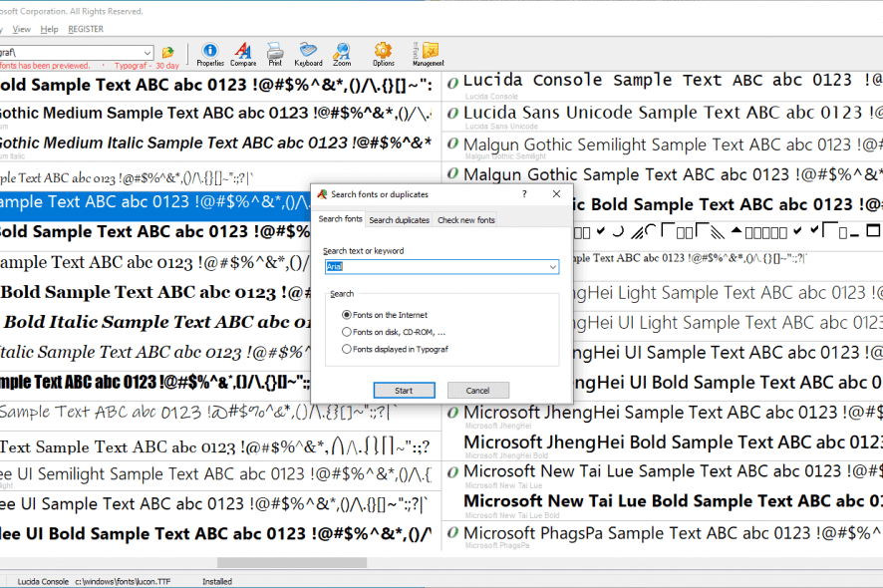The height and width of the screenshot is (588, 883).
Task: Select Fonts on disk, CD-ROM option
Action: pos(394,332)
